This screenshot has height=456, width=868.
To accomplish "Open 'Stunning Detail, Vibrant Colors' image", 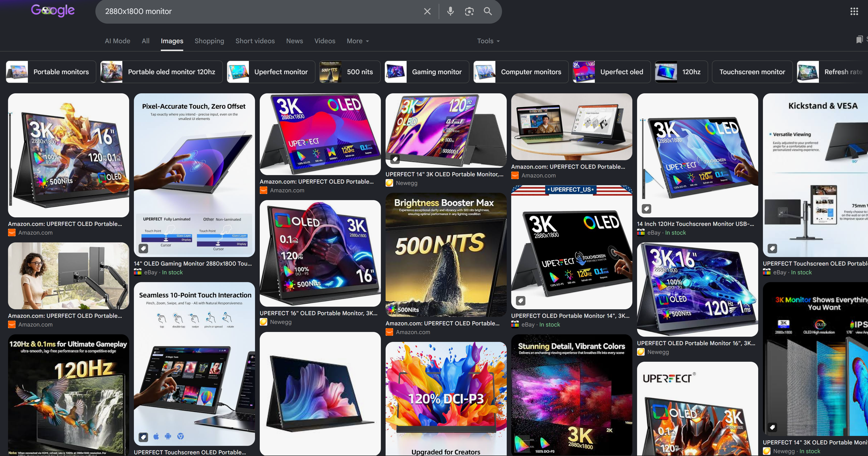I will 571,395.
